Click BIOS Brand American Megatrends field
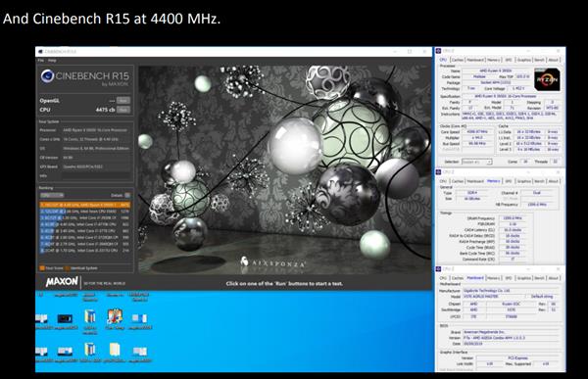 [511, 332]
